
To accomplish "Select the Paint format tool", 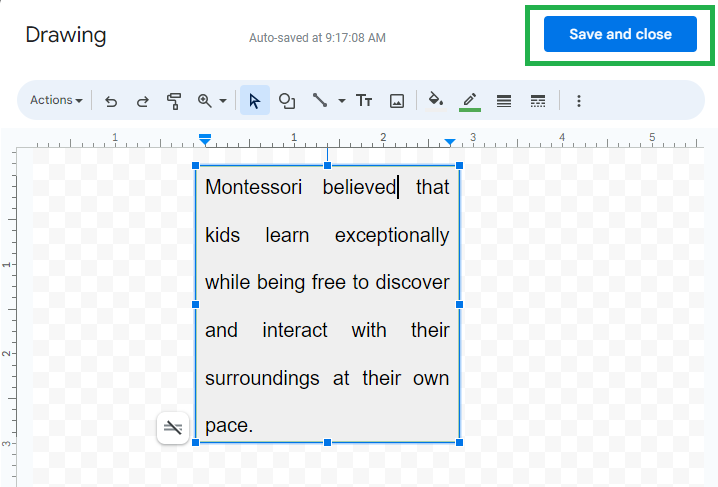I will tap(174, 100).
